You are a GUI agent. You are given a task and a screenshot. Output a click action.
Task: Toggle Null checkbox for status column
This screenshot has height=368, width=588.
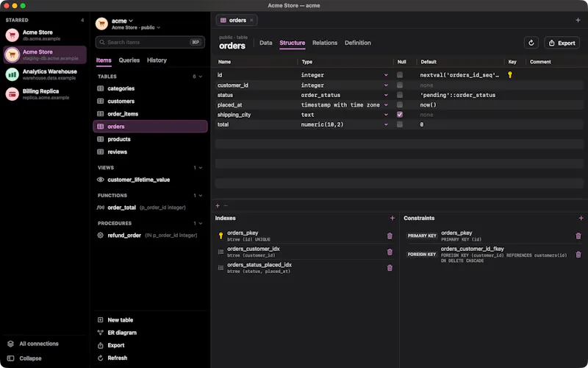pyautogui.click(x=400, y=95)
